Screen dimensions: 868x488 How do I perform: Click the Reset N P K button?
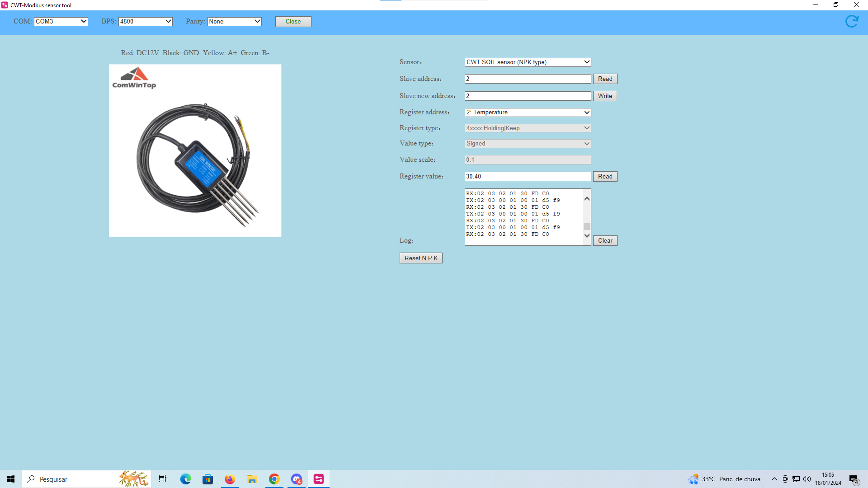[421, 258]
